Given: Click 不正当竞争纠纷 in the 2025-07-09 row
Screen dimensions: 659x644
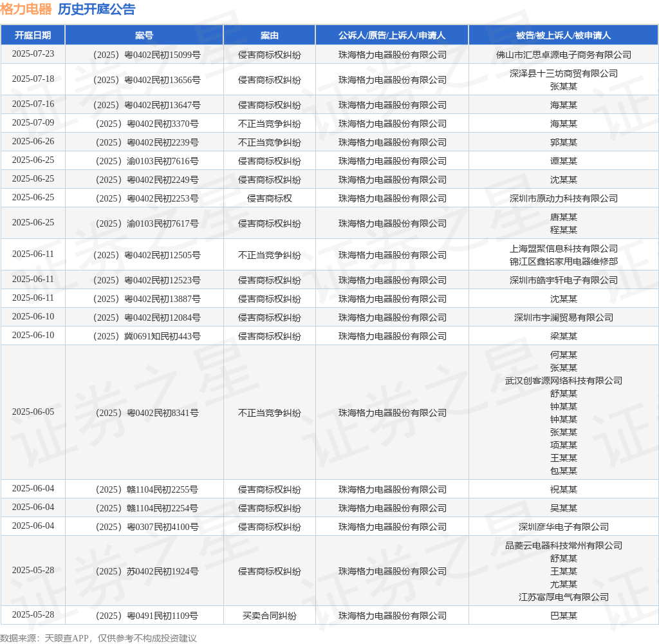Looking at the screenshot, I should pos(270,124).
